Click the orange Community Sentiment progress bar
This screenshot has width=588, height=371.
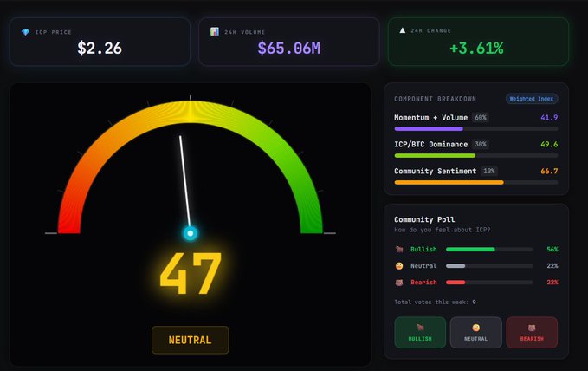click(476, 183)
